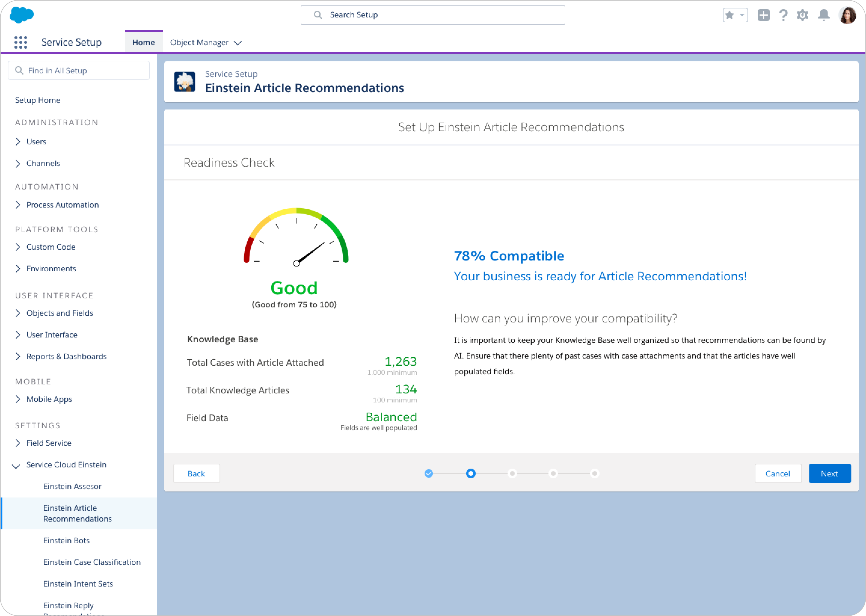The width and height of the screenshot is (866, 616).
Task: Expand the Users chevron
Action: [x=17, y=141]
